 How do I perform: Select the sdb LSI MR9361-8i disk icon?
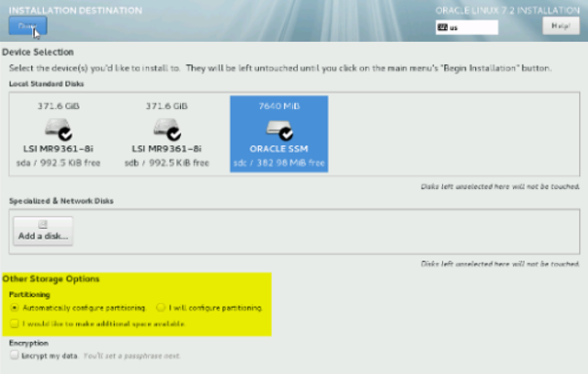[166, 129]
